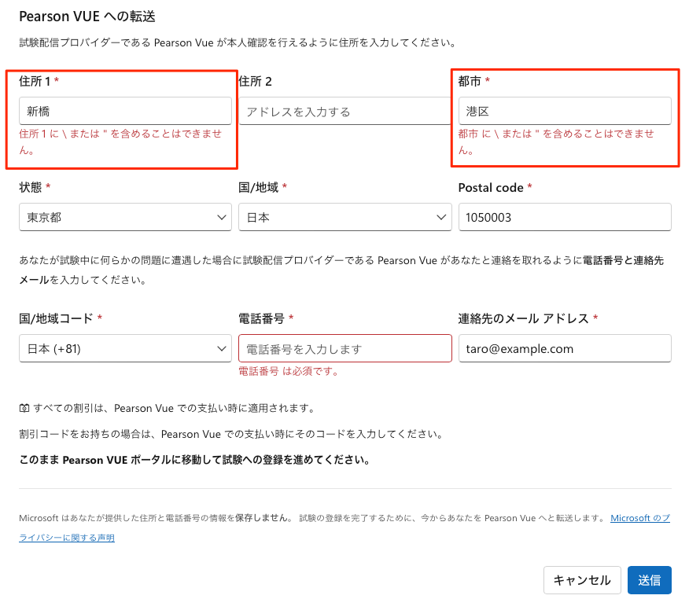Click the contact email field taro@example.com
The height and width of the screenshot is (599, 700).
(x=565, y=348)
